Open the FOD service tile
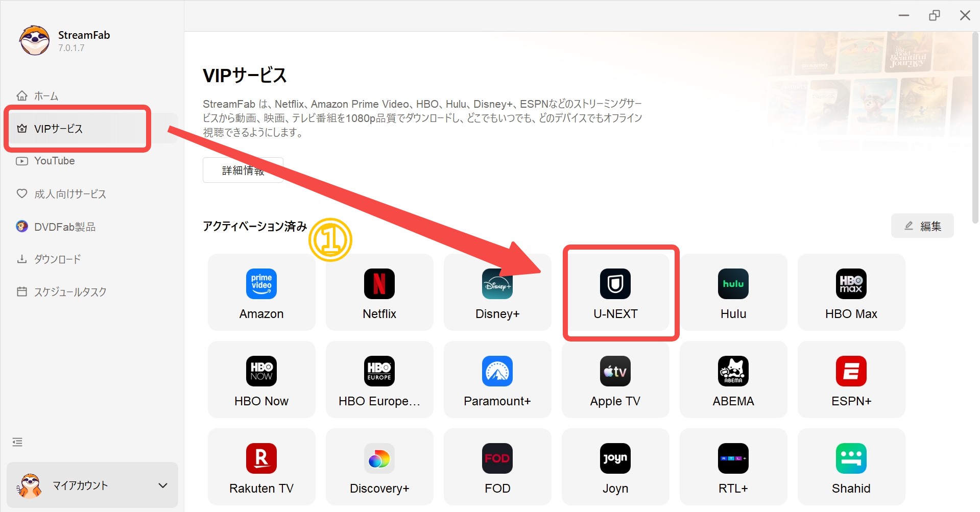980x512 pixels. click(x=497, y=466)
